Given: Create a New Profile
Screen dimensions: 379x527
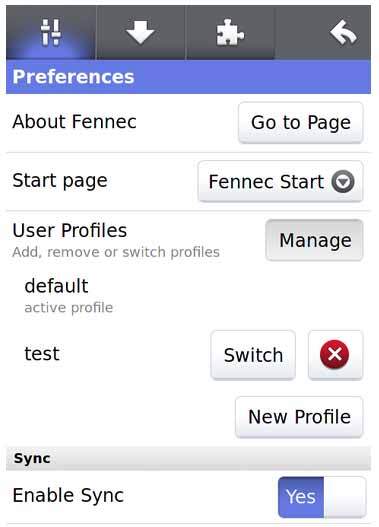Looking at the screenshot, I should (x=299, y=417).
